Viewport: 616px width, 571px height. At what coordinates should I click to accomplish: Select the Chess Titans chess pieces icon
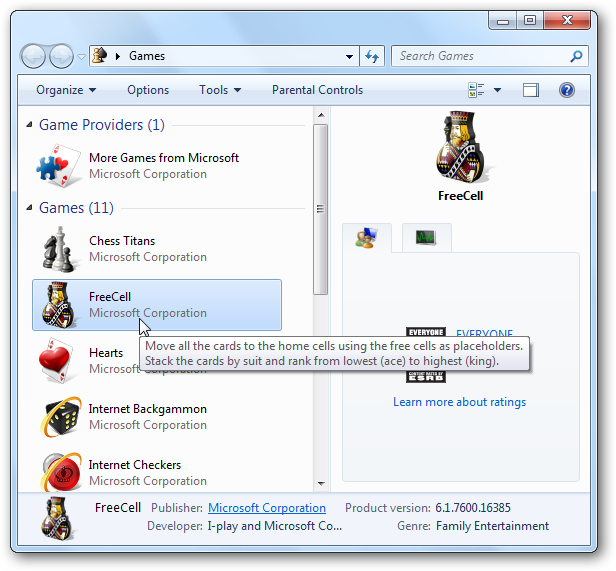[x=58, y=249]
